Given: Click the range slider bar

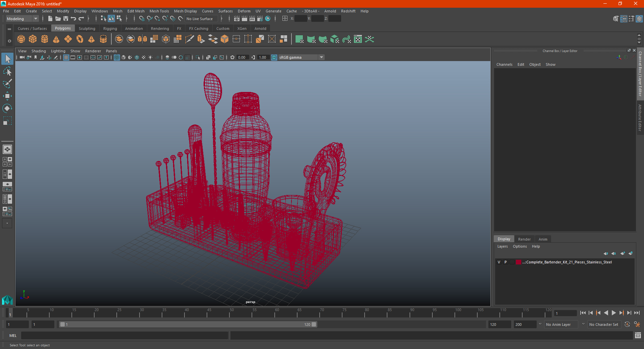Looking at the screenshot, I should click(188, 325).
